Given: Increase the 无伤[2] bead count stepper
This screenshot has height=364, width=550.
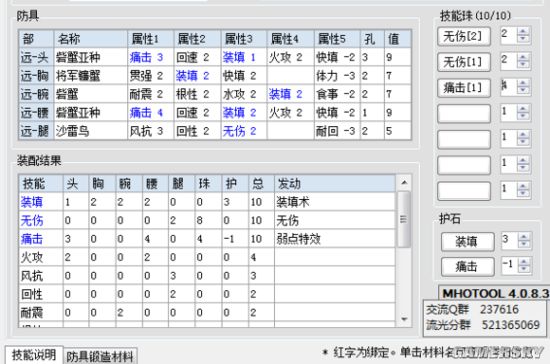Looking at the screenshot, I should 523,31.
